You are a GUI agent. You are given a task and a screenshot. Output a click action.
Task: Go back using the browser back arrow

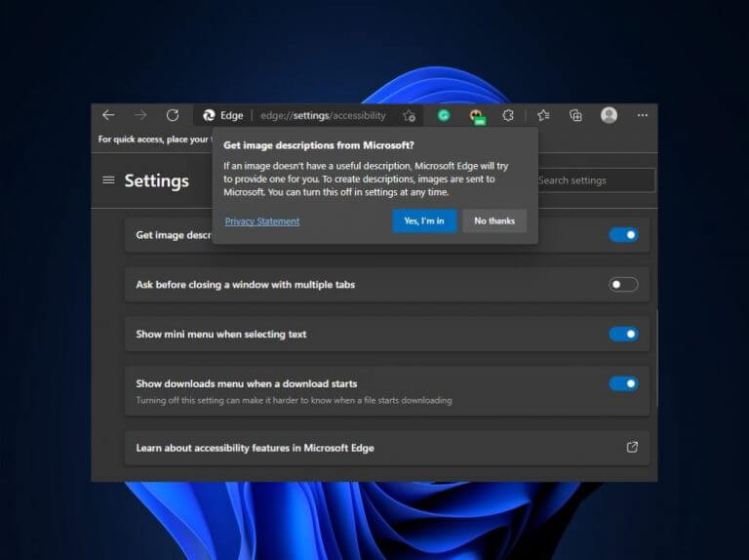108,115
